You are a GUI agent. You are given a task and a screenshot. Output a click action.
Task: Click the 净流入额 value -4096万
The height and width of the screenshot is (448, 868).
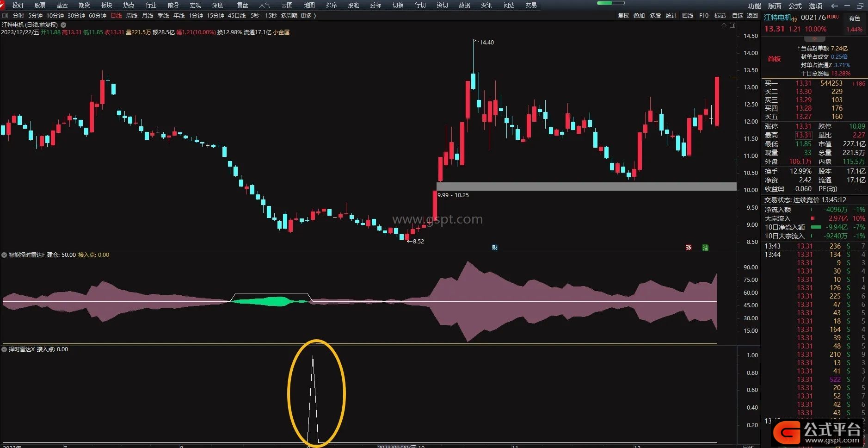point(836,210)
